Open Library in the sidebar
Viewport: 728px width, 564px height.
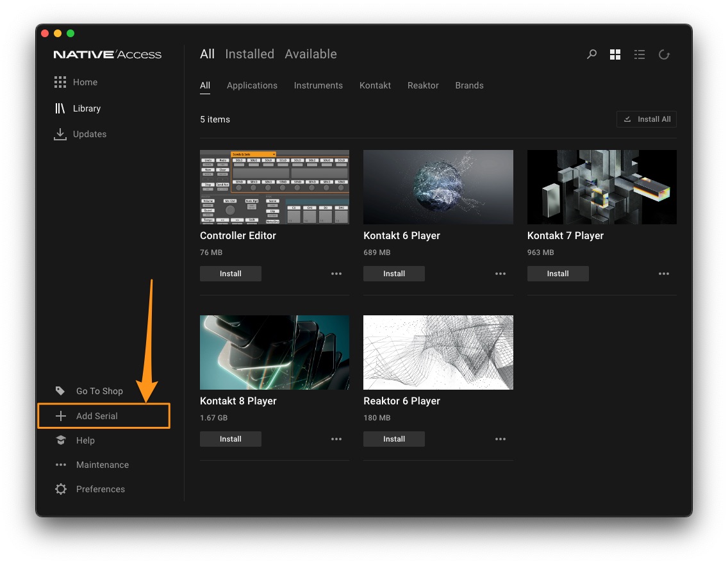(87, 108)
